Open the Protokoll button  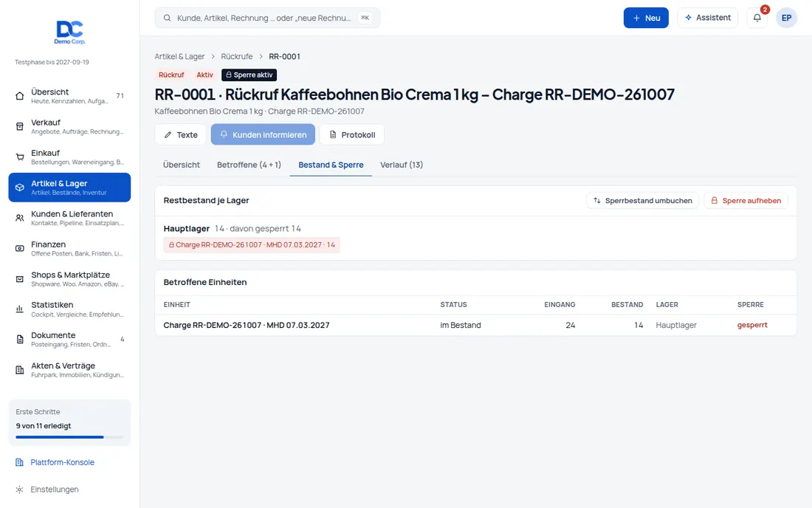click(352, 134)
